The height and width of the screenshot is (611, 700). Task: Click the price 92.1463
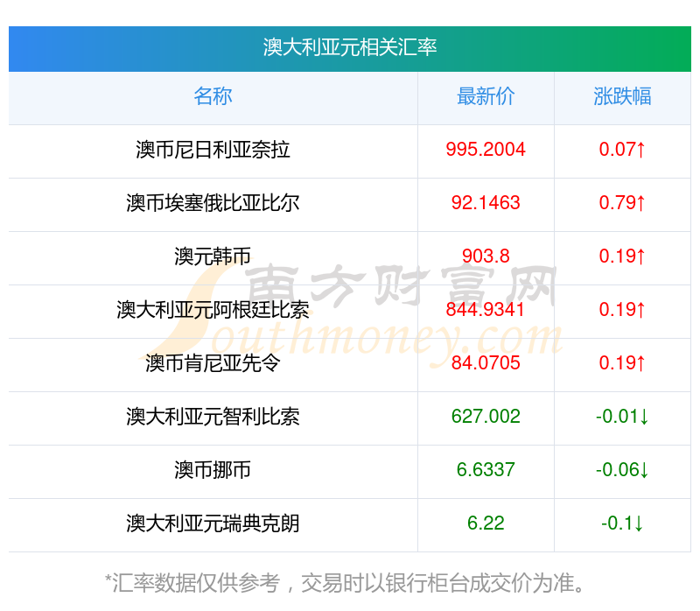pyautogui.click(x=486, y=203)
